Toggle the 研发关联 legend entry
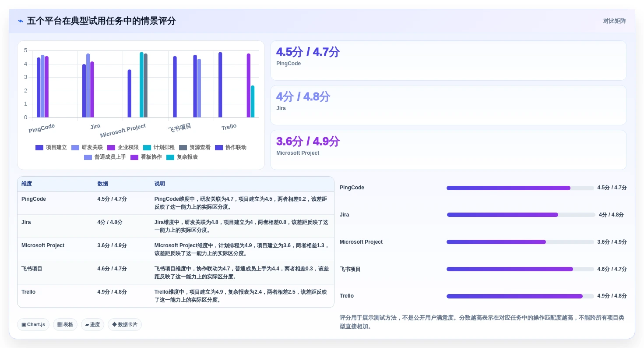 tap(87, 148)
